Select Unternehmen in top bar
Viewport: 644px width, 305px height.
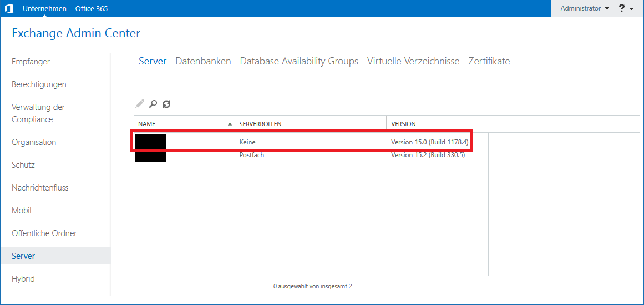point(44,8)
